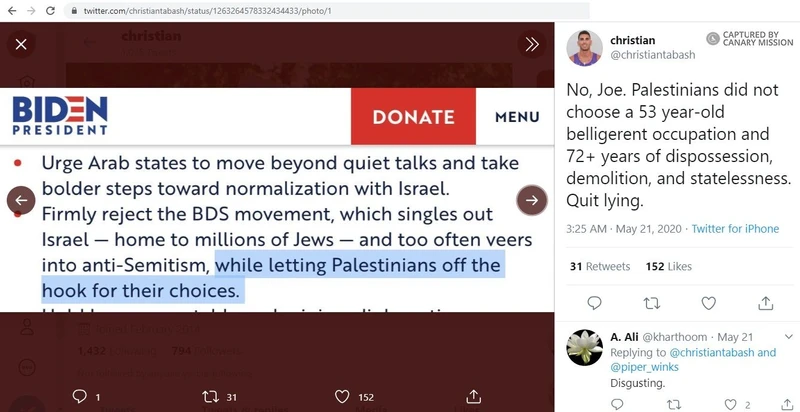
Task: Reply icon under christian's tweet in sidebar
Action: [594, 303]
